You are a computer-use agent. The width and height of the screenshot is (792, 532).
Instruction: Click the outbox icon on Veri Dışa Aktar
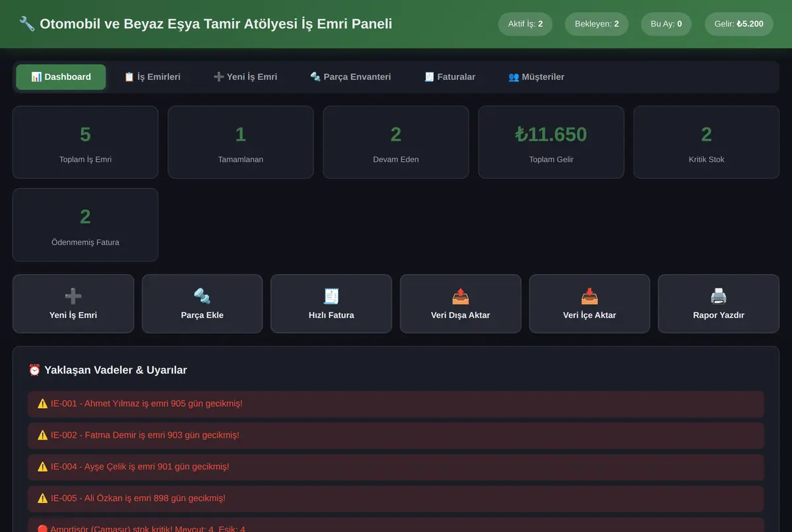461,296
